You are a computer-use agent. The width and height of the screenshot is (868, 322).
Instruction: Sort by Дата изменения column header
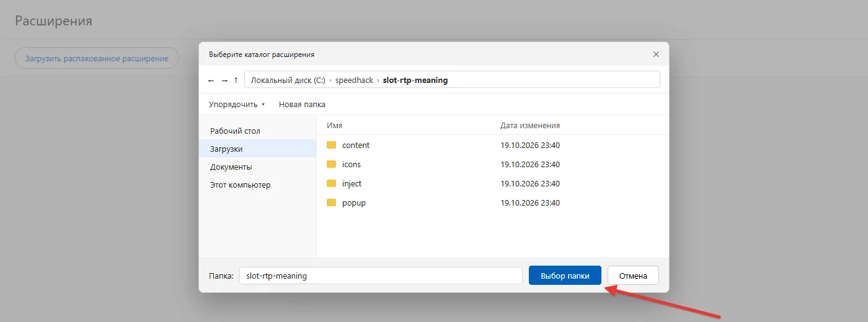[530, 126]
